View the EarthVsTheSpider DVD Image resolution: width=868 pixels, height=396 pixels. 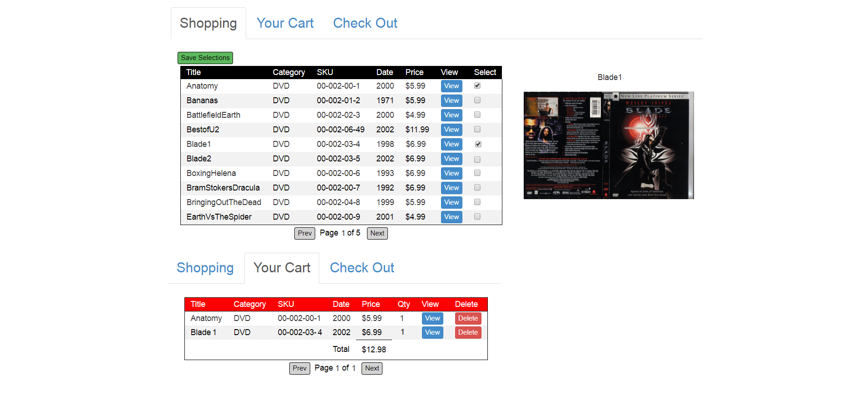[451, 217]
